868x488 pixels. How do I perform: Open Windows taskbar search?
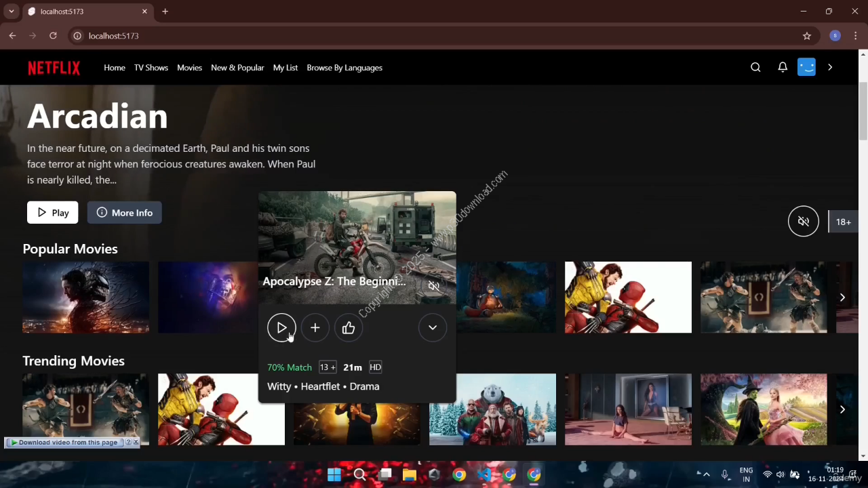coord(359,474)
